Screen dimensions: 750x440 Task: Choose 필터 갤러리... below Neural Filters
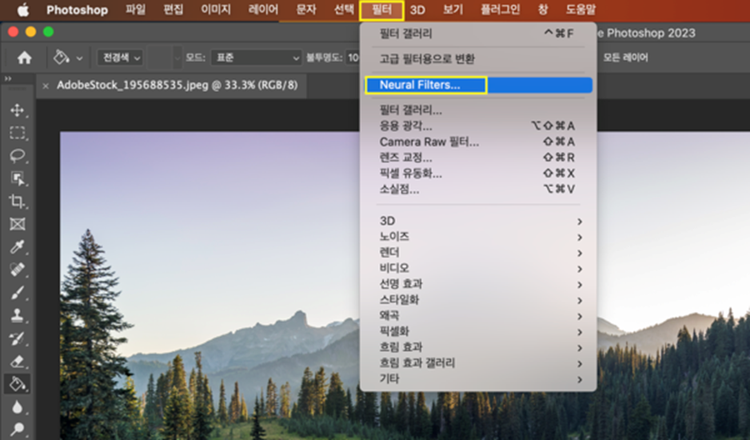478,110
